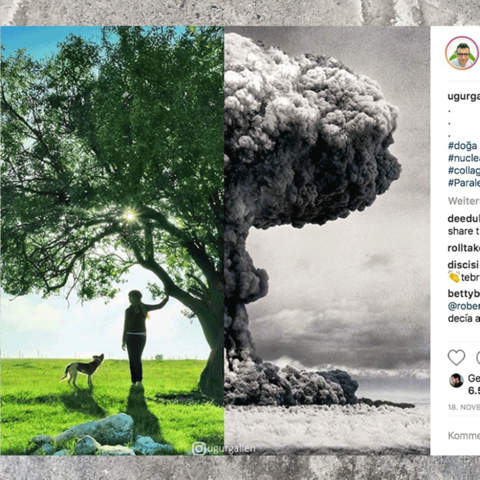Click the @rober mention in comment
Image resolution: width=480 pixels, height=480 pixels.
point(464,306)
